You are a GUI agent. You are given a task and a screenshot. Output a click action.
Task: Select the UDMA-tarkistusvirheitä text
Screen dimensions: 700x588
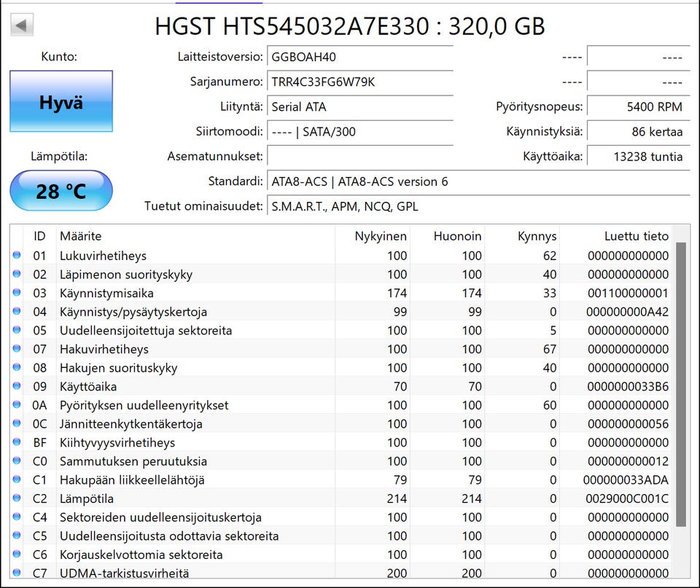point(125,573)
